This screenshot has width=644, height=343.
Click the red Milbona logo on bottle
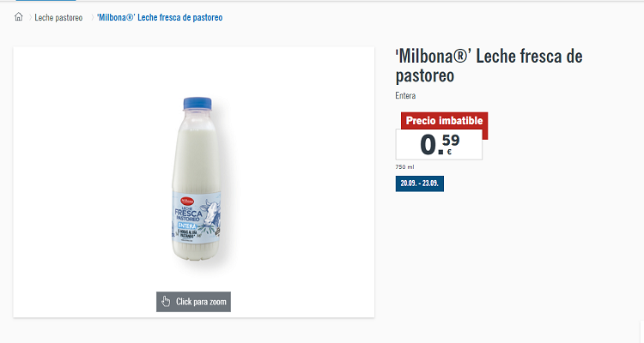click(x=187, y=202)
